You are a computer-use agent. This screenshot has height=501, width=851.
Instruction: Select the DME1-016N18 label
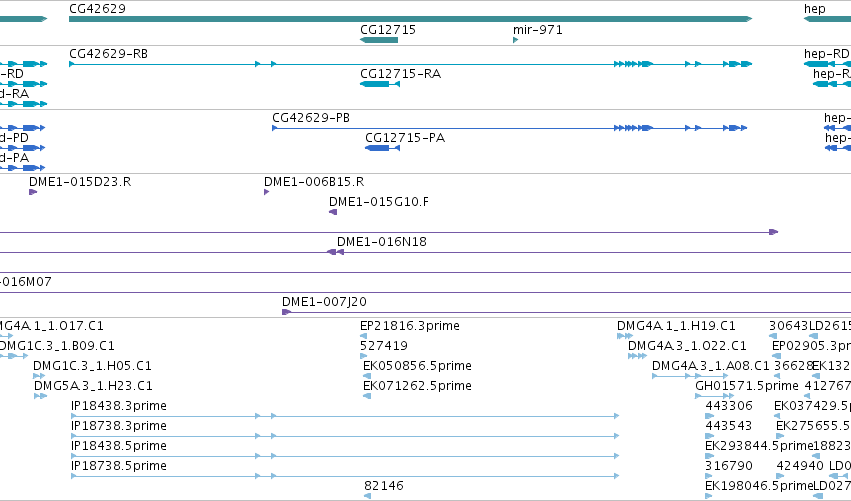click(382, 242)
